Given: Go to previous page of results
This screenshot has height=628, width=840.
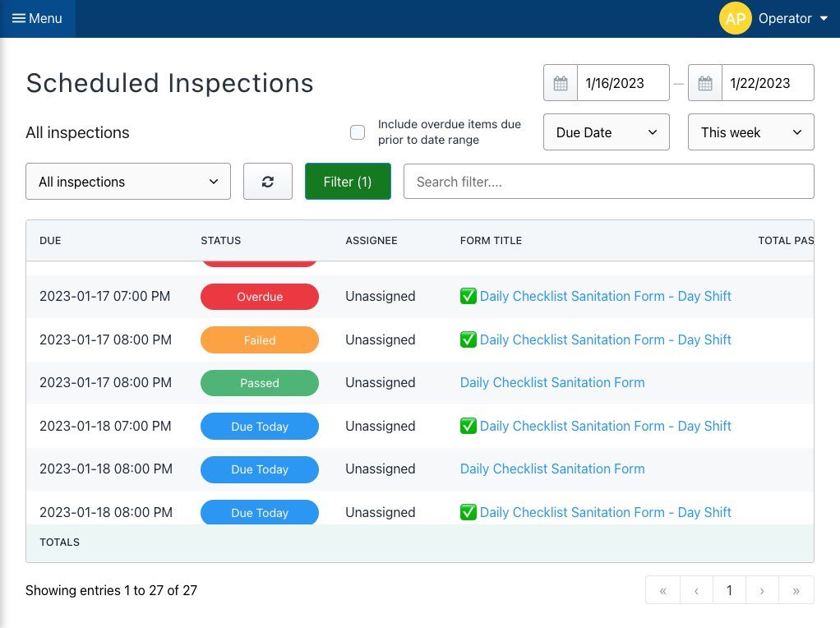Looking at the screenshot, I should pos(696,590).
